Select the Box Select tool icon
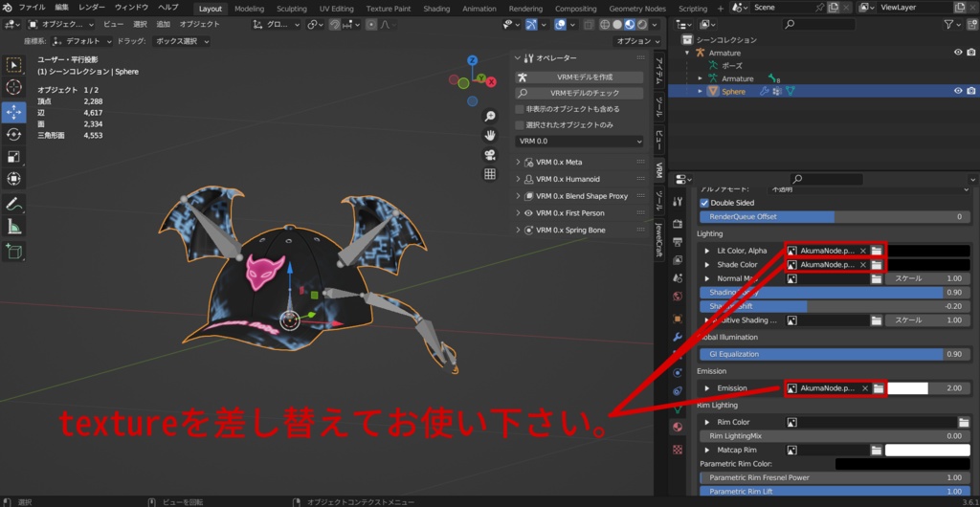The height and width of the screenshot is (507, 980). point(13,64)
